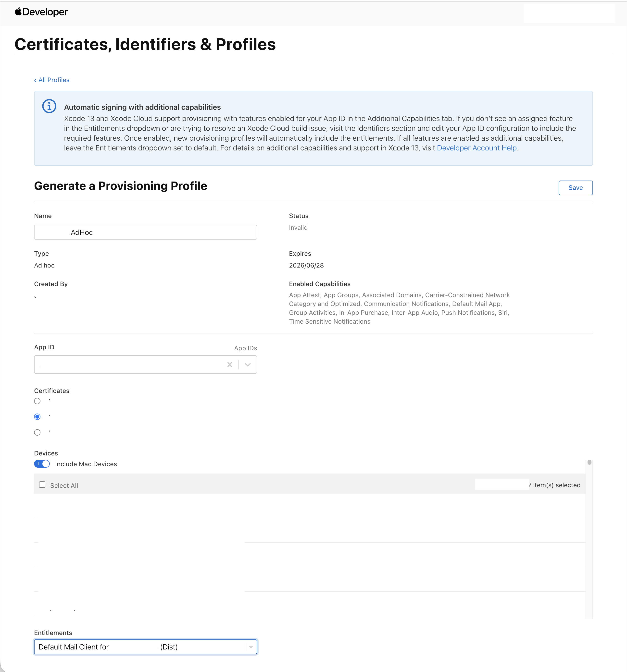
Task: Select the second certificate radio button
Action: coord(38,417)
